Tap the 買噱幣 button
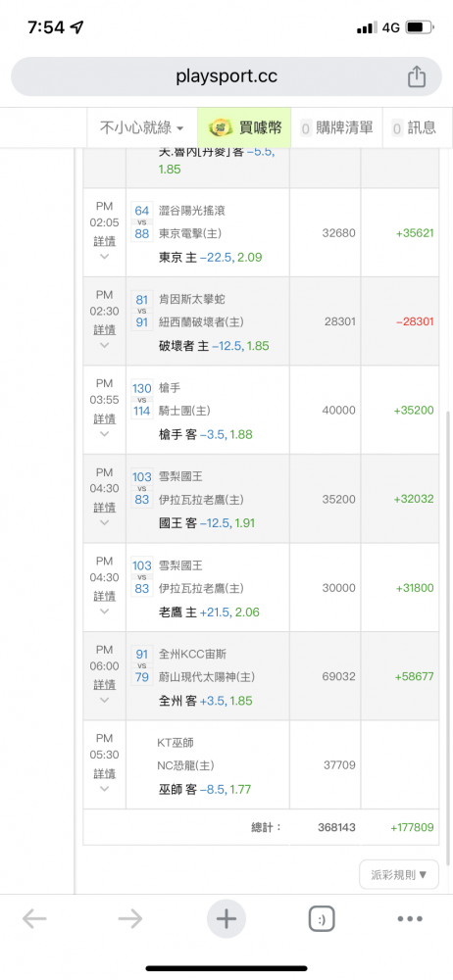This screenshot has width=453, height=980. (244, 128)
